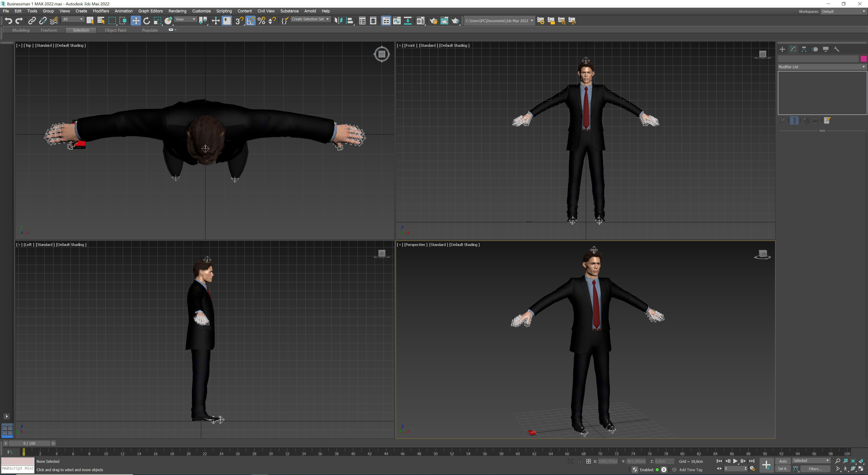Switch to the Freeform ribbon tab

[49, 30]
